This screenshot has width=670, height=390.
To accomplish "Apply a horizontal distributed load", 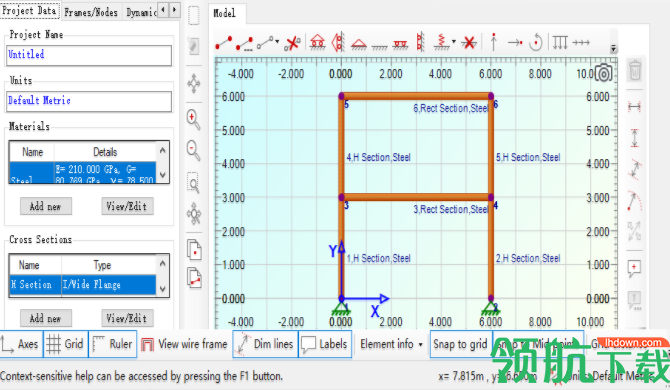I will click(x=581, y=42).
